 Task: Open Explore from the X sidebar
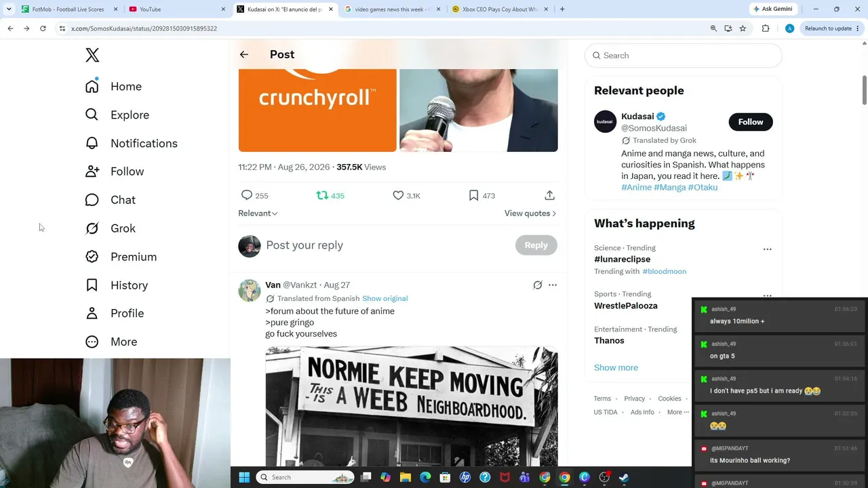coord(117,115)
